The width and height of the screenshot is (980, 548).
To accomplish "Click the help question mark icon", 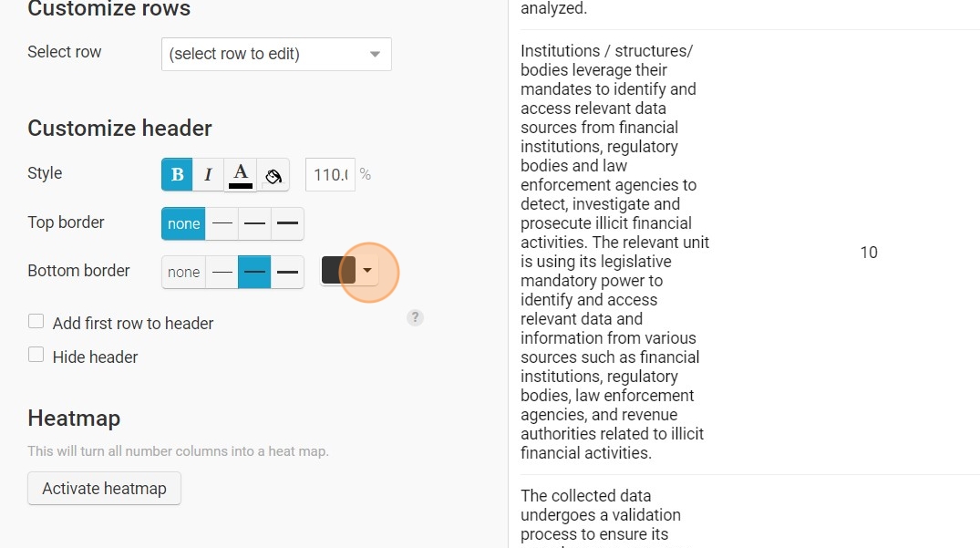I will point(415,317).
